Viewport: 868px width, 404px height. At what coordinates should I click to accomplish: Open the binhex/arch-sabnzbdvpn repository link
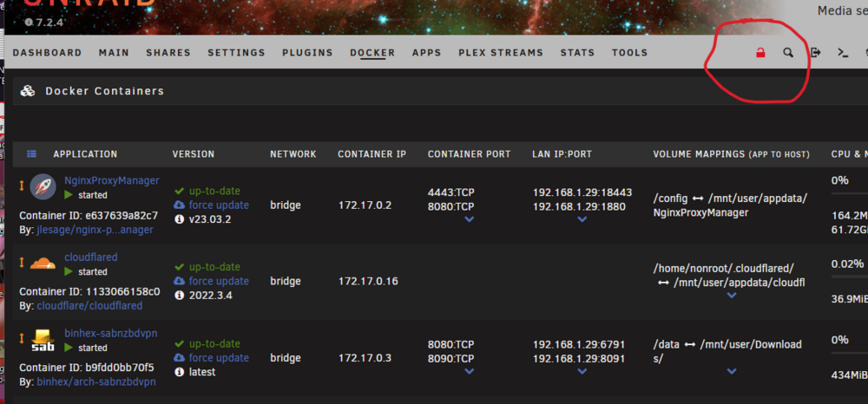(96, 382)
